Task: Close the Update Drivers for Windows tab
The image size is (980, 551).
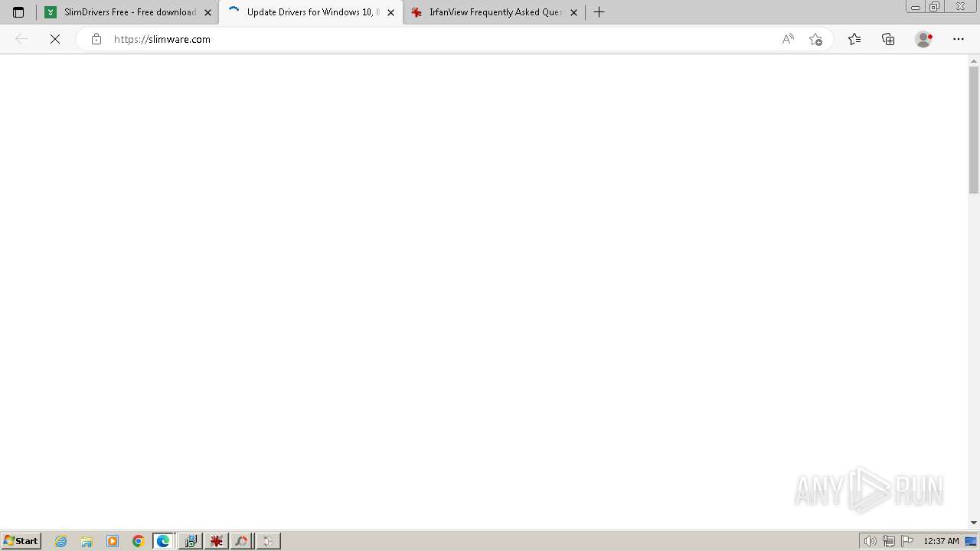Action: tap(390, 12)
